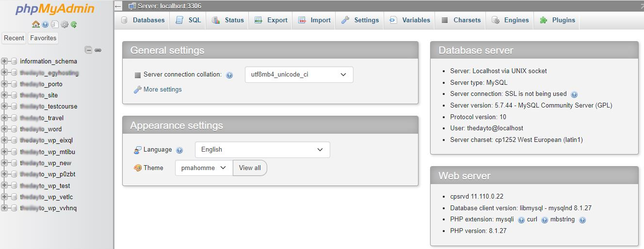Switch to the SQL tab

pyautogui.click(x=188, y=20)
